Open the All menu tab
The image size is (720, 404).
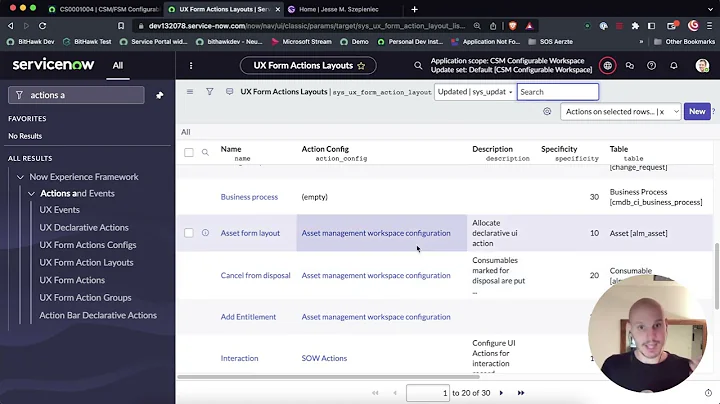click(x=118, y=66)
